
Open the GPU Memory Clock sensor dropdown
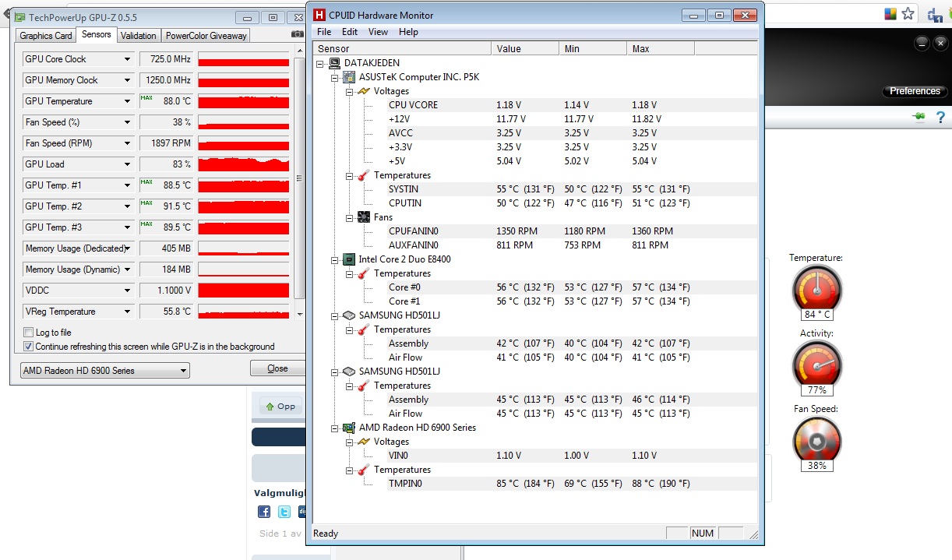127,80
